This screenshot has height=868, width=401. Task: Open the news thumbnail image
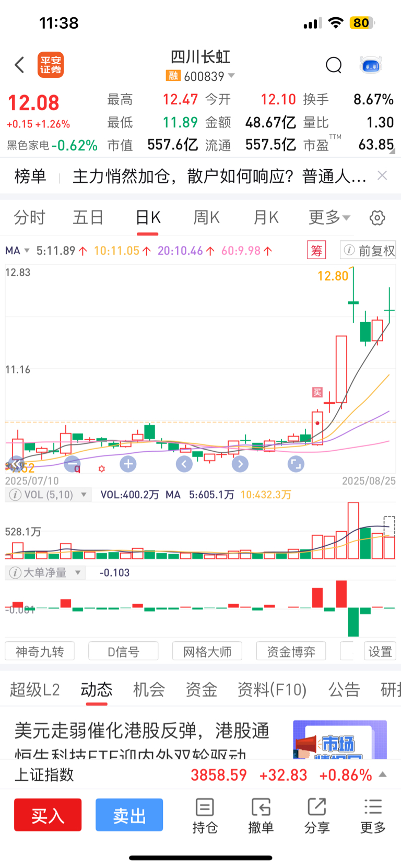(340, 740)
